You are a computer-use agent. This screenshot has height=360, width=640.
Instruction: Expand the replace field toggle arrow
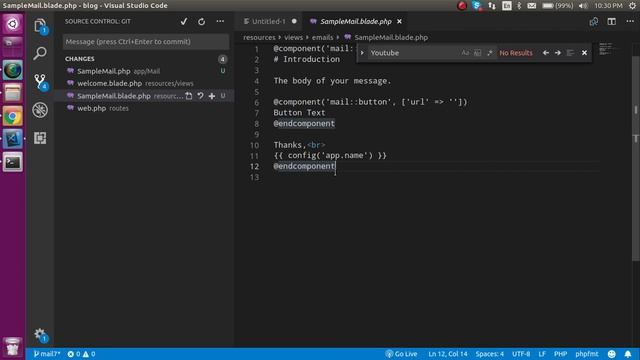(x=362, y=53)
